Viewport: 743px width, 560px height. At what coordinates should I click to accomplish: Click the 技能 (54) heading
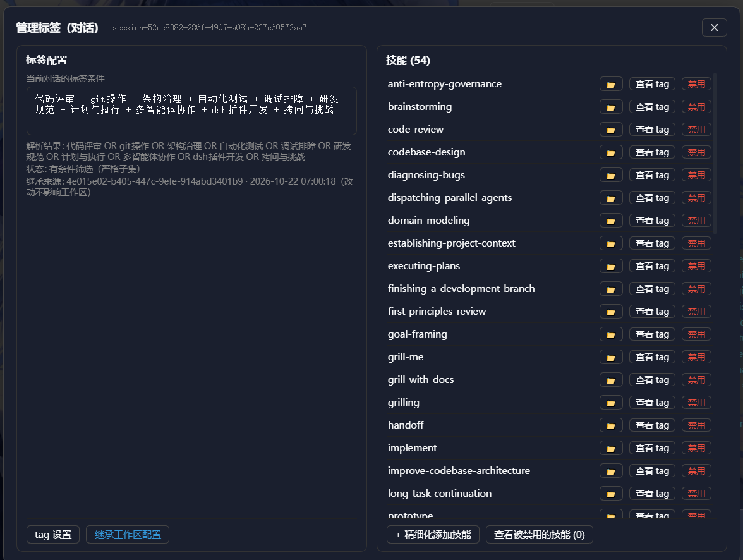[x=408, y=60]
